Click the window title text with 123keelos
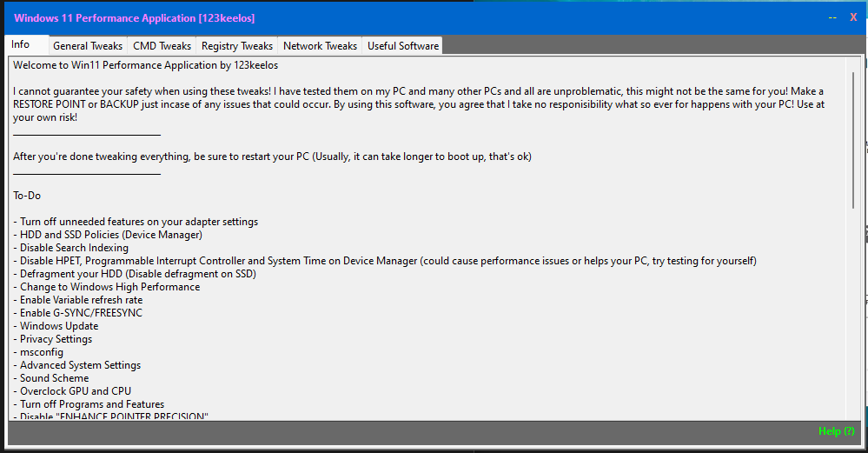The width and height of the screenshot is (868, 453). (135, 17)
